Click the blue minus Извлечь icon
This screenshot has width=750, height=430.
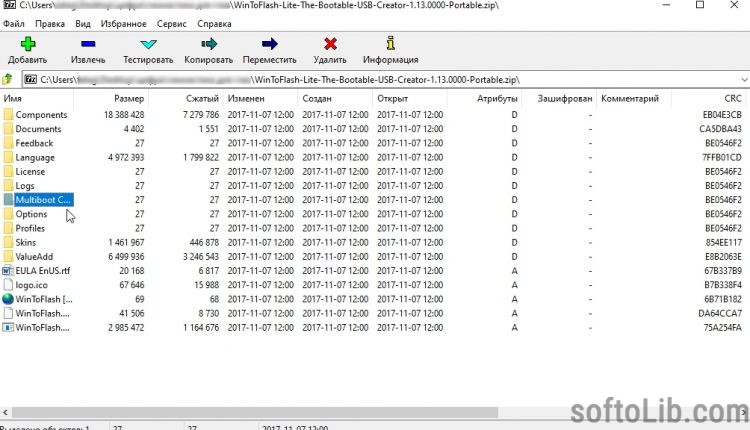(x=88, y=44)
